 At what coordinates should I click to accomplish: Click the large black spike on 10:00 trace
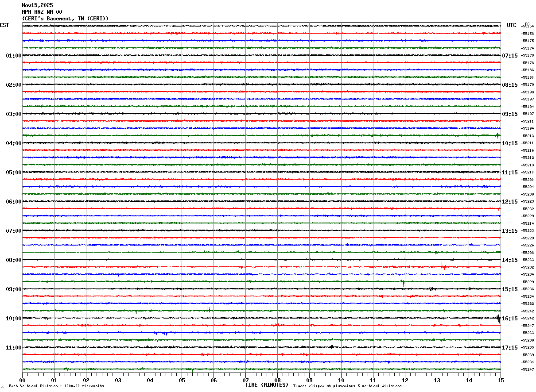pyautogui.click(x=498, y=318)
